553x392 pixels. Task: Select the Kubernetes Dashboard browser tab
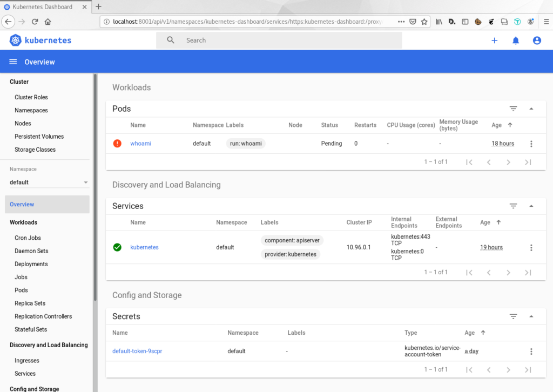tap(45, 6)
